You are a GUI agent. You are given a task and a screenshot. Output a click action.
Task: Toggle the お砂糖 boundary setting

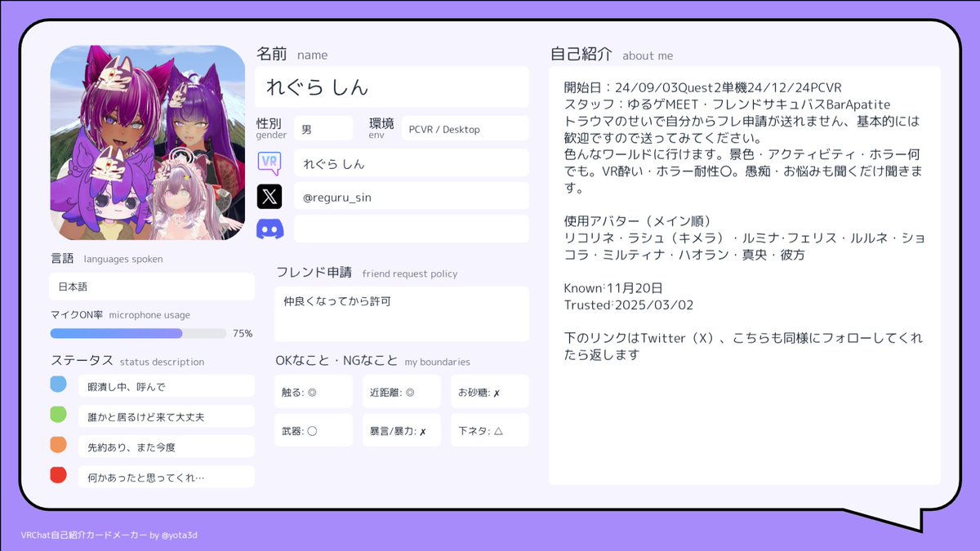coord(489,392)
